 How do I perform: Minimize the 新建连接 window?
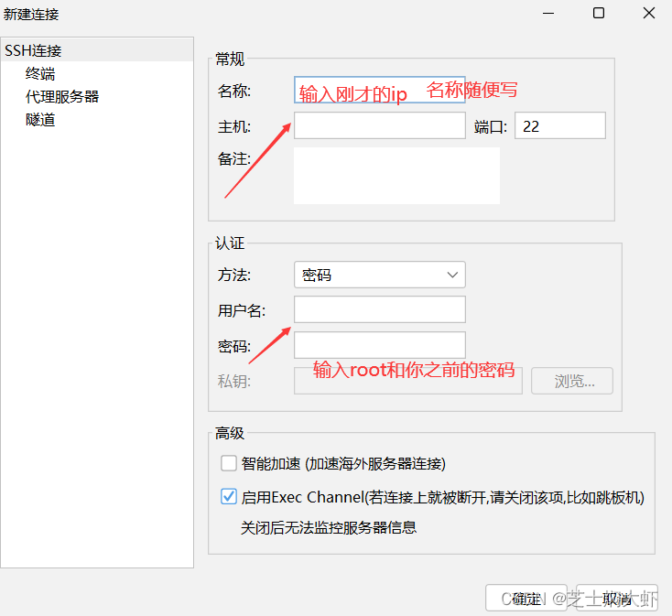pyautogui.click(x=548, y=14)
